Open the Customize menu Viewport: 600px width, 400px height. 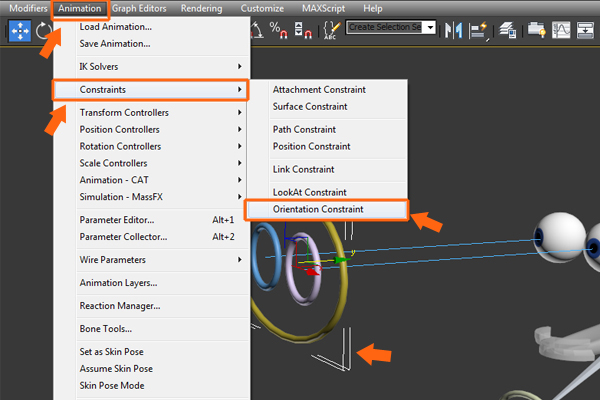[262, 8]
